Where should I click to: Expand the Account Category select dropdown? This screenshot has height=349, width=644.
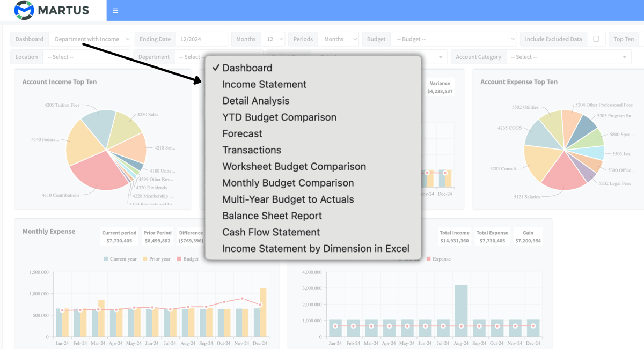click(x=569, y=57)
